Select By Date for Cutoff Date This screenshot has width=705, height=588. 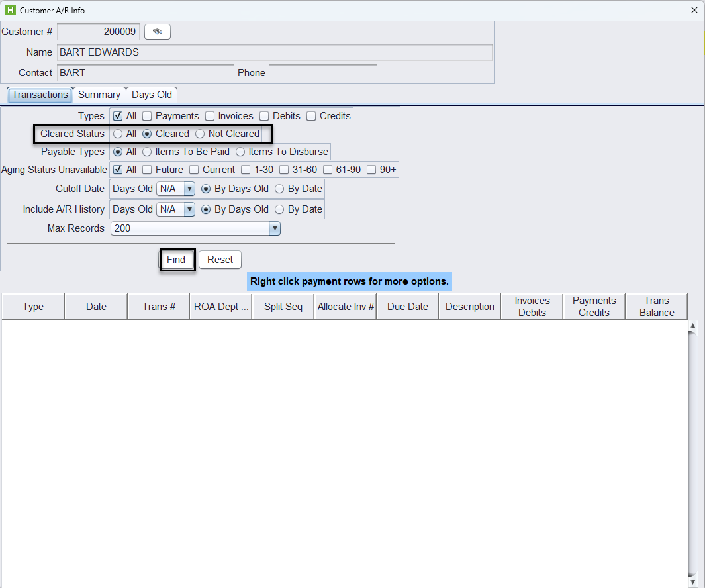[279, 189]
